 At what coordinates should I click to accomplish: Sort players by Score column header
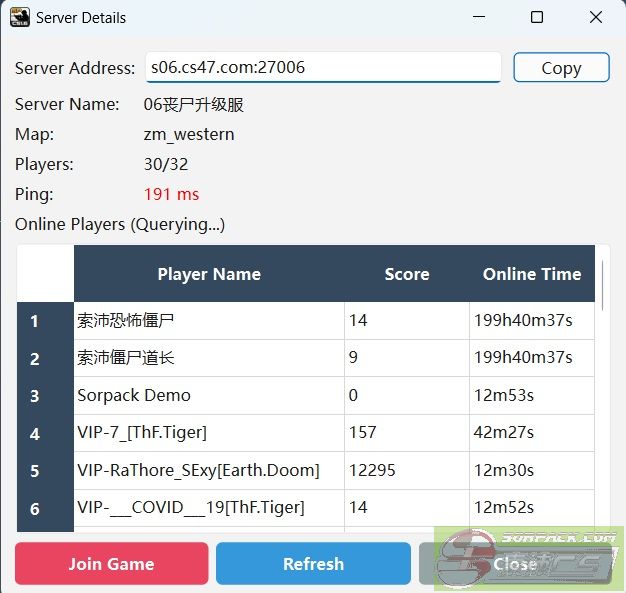[x=406, y=274]
